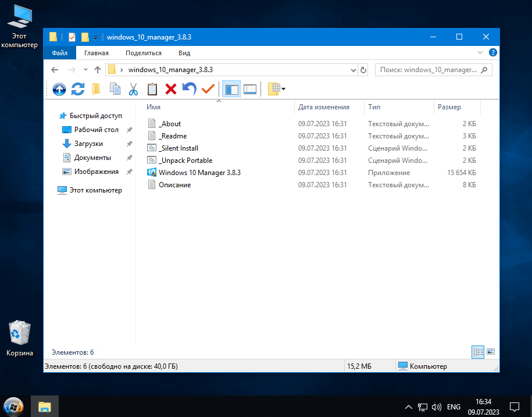The width and height of the screenshot is (532, 417).
Task: Click the refresh button beside address bar
Action: (x=363, y=70)
